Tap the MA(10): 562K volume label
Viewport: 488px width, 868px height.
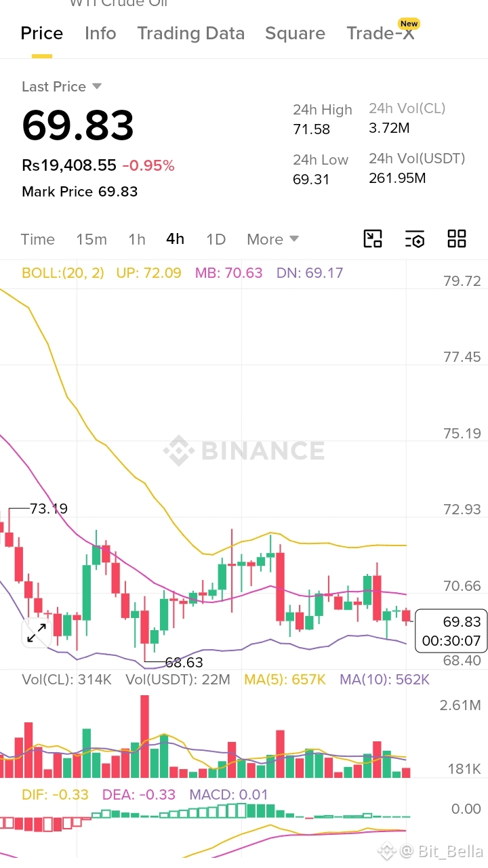tap(384, 680)
